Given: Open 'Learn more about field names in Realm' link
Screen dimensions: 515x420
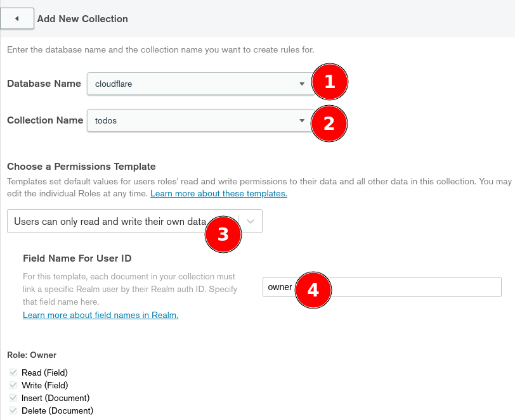Looking at the screenshot, I should pyautogui.click(x=100, y=315).
